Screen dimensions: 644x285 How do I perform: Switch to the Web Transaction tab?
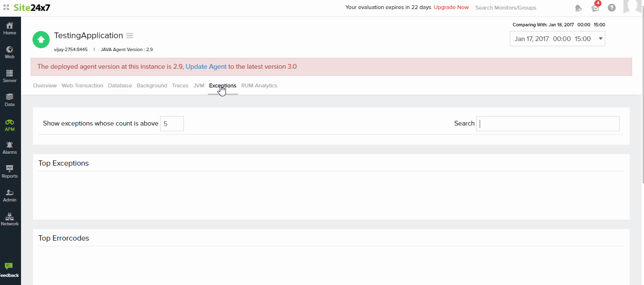pos(82,85)
